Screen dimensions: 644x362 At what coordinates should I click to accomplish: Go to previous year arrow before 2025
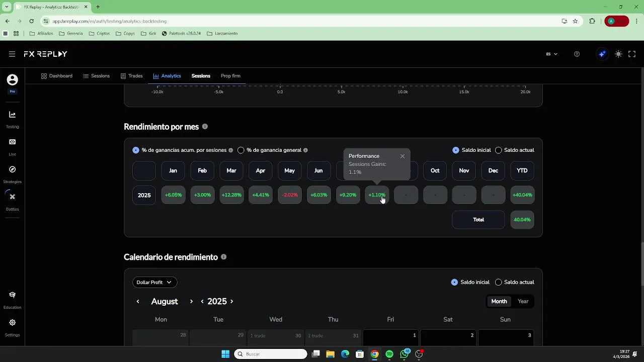click(x=202, y=302)
